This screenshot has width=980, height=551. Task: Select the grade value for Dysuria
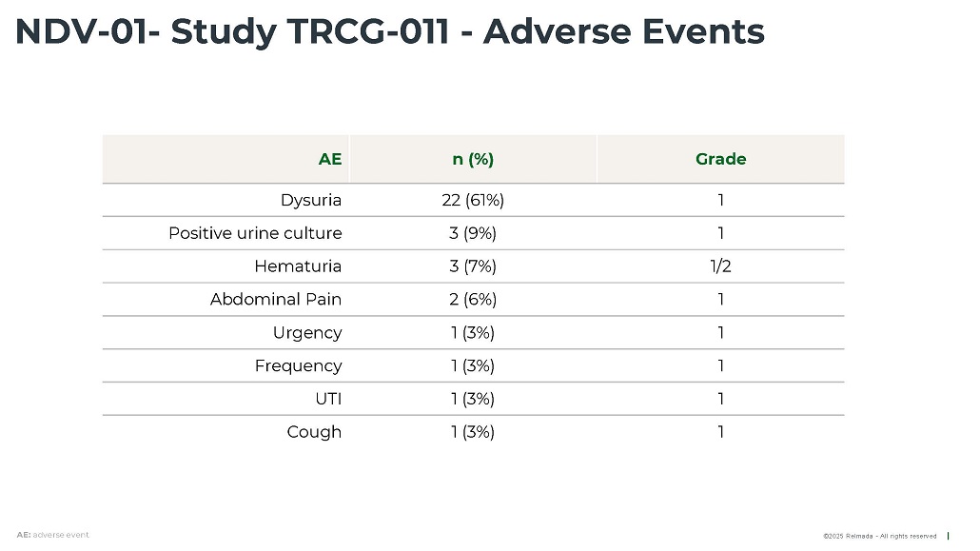coord(720,200)
